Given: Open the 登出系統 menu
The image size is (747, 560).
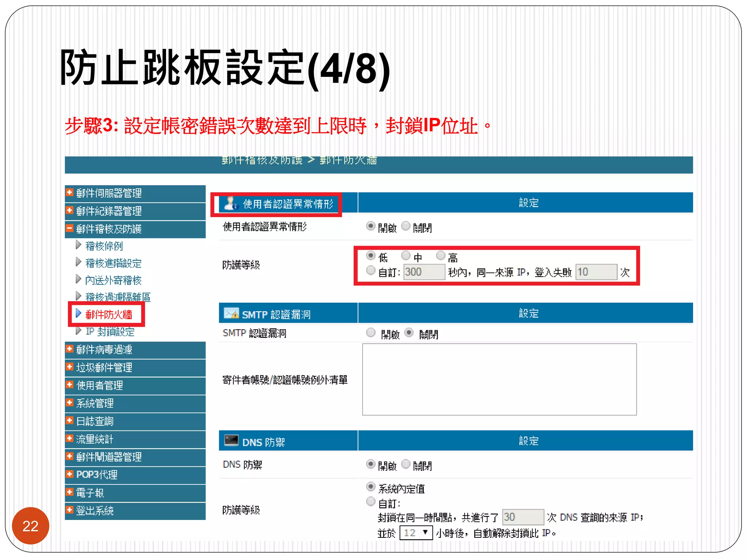Looking at the screenshot, I should coord(135,511).
